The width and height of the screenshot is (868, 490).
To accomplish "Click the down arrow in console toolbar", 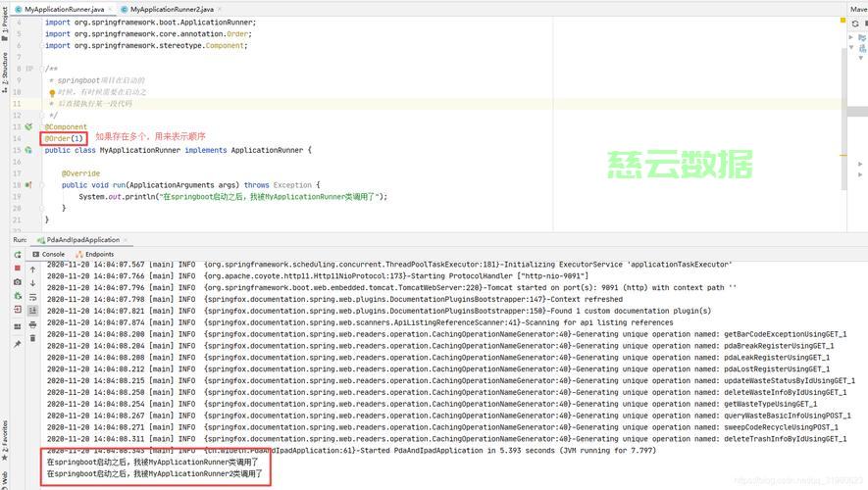I will click(x=32, y=283).
